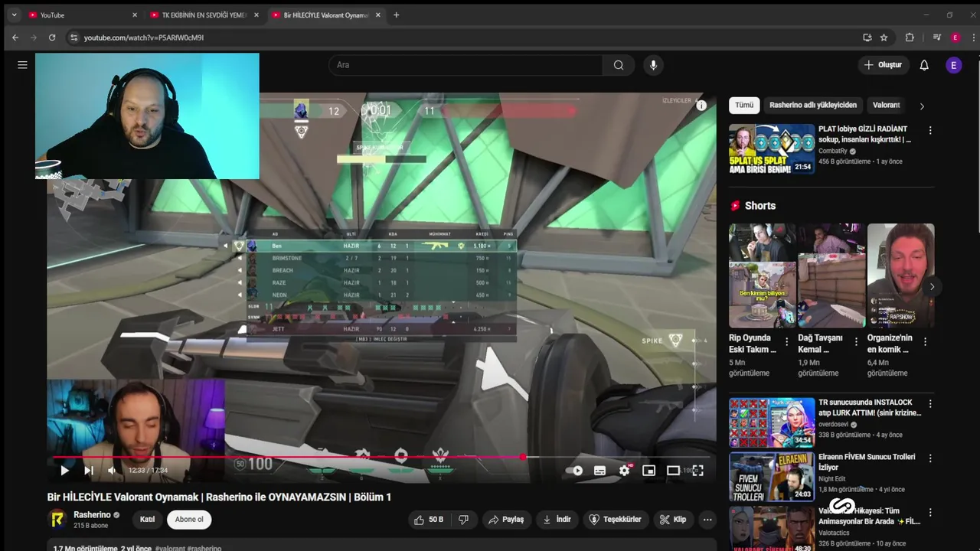This screenshot has width=980, height=551.
Task: Focus the Ara search field
Action: [465, 65]
